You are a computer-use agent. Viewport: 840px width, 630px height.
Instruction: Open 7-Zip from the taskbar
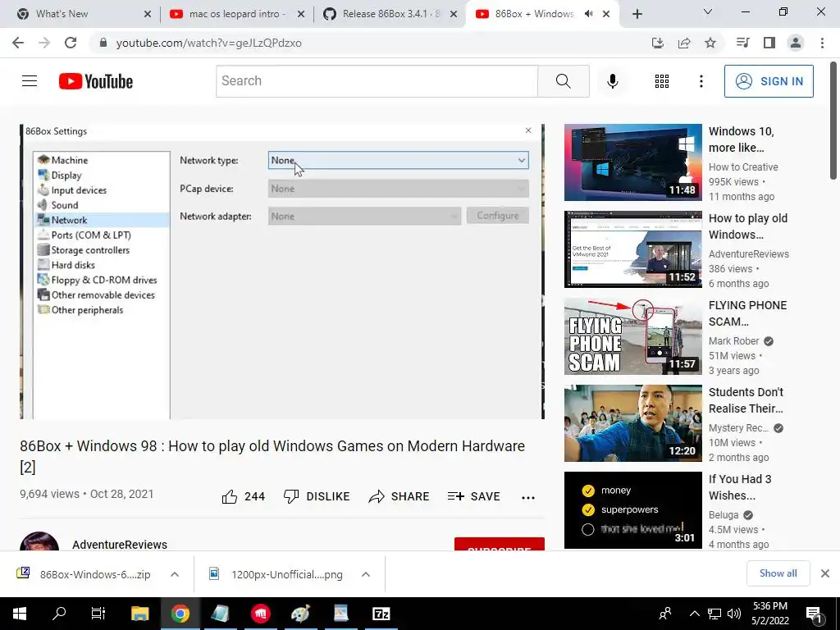pyautogui.click(x=381, y=614)
